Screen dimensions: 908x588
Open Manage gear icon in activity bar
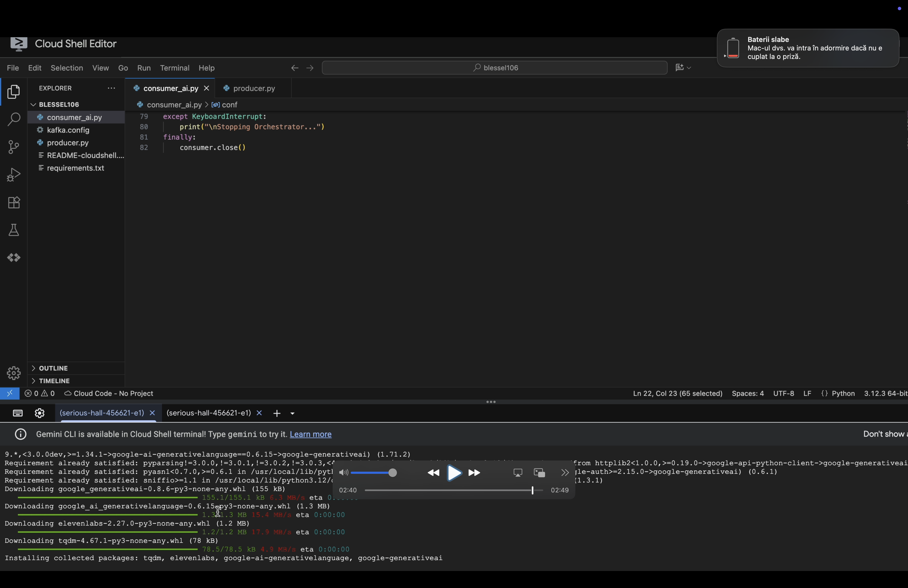[14, 373]
